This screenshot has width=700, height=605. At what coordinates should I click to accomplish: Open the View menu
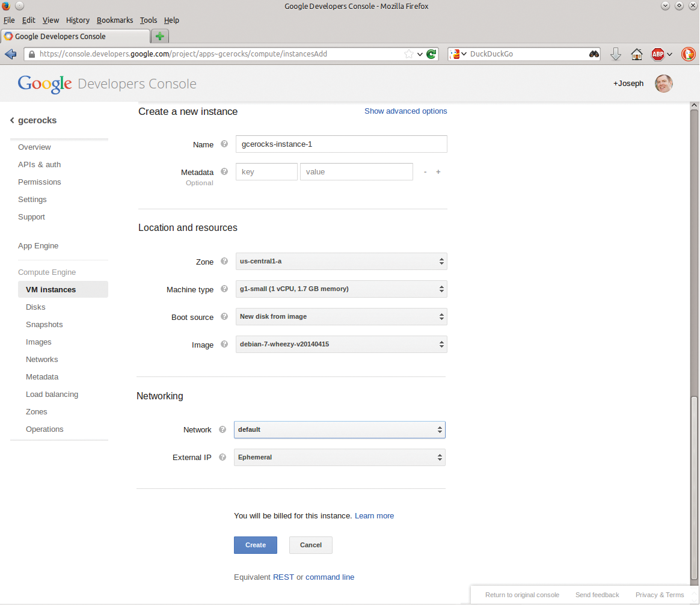(x=51, y=20)
